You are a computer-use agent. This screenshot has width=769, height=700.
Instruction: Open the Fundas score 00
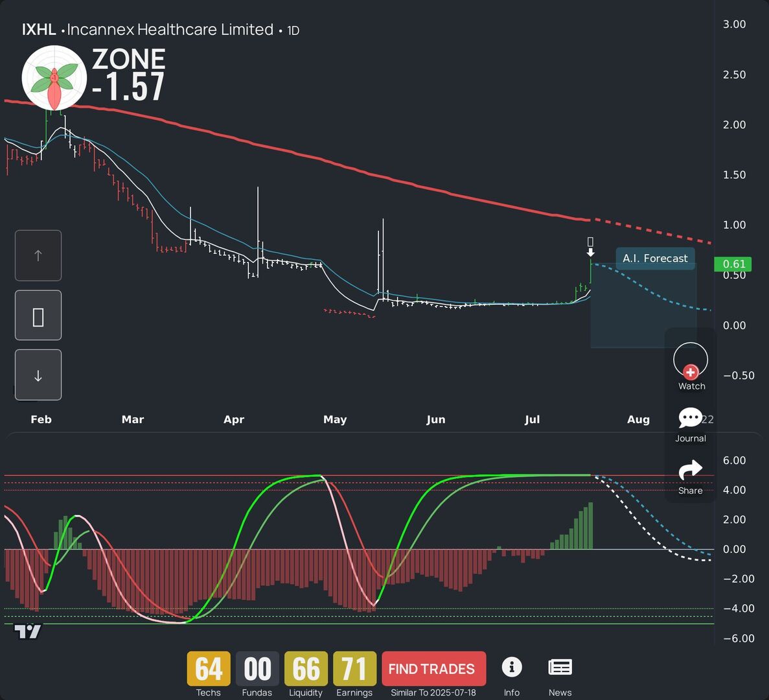pyautogui.click(x=257, y=669)
